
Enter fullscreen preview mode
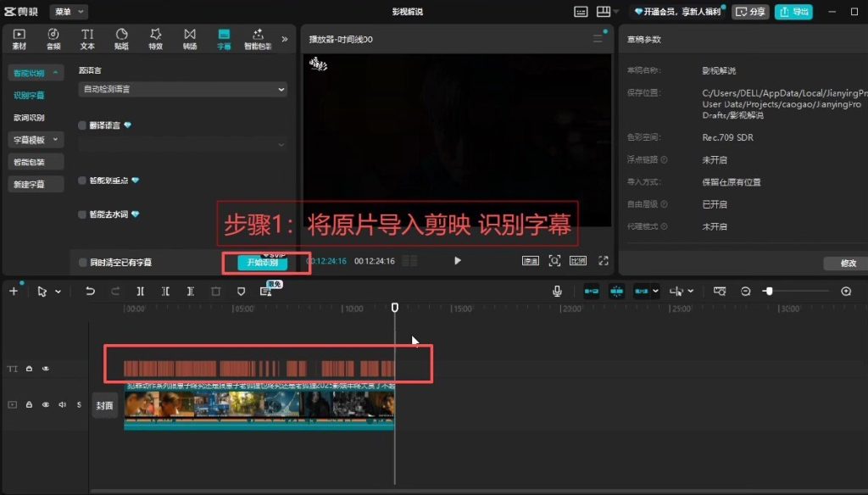604,261
